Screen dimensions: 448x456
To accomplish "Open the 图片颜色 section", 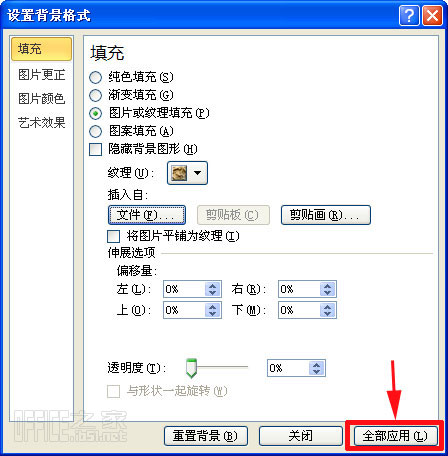I will tap(41, 98).
